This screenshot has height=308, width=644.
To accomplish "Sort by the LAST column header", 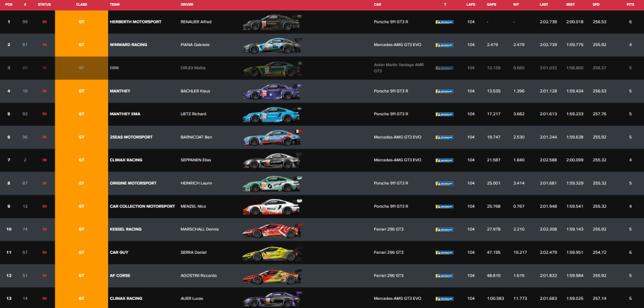I will click(x=544, y=4).
